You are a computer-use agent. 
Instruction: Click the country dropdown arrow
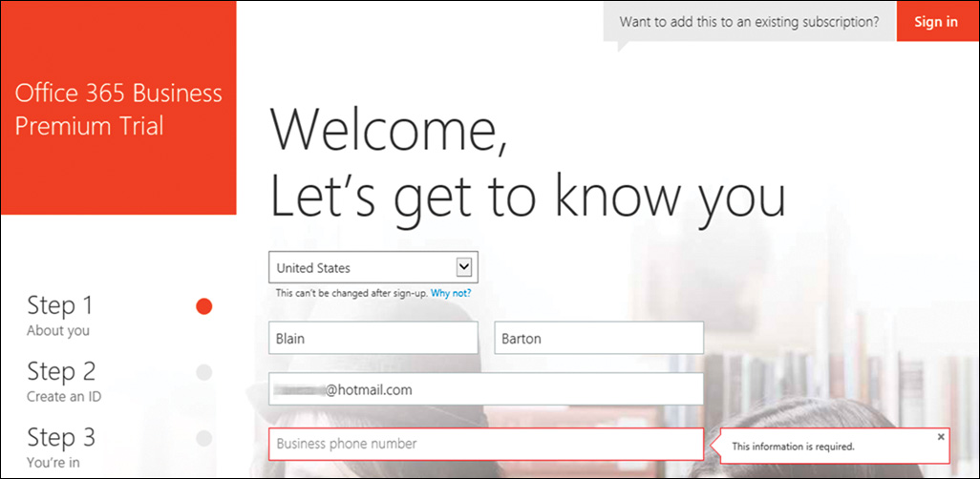tap(463, 268)
